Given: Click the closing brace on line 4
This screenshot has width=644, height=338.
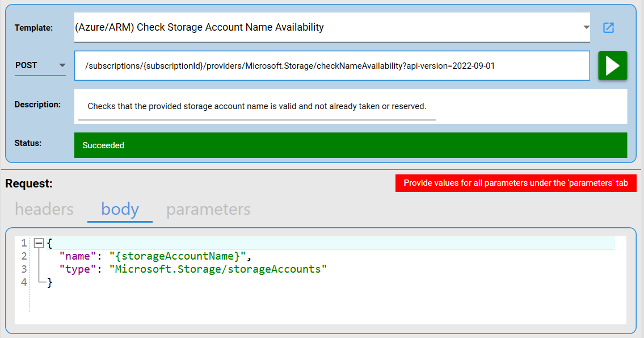Looking at the screenshot, I should pos(50,282).
